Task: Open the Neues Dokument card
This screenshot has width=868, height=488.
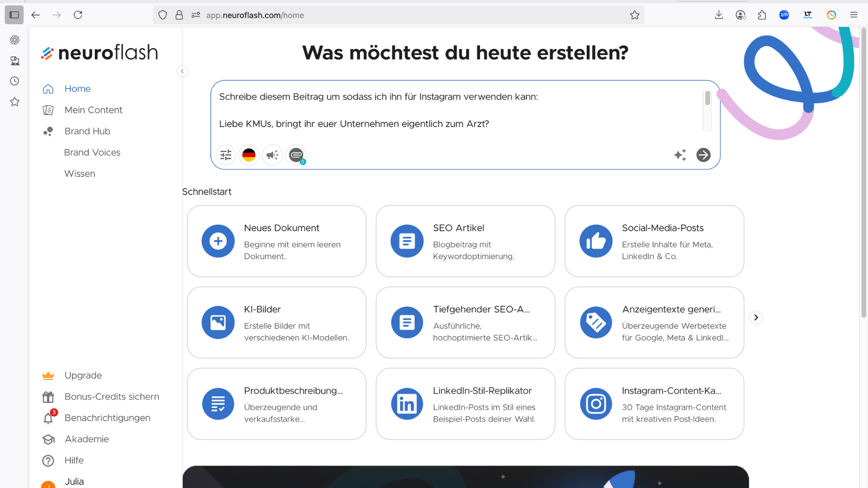Action: tap(276, 241)
